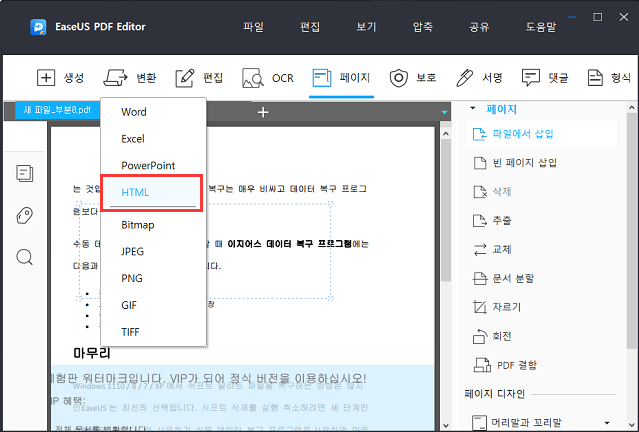Open the 서명 (Sign) pen tool
The width and height of the screenshot is (639, 432).
[465, 77]
